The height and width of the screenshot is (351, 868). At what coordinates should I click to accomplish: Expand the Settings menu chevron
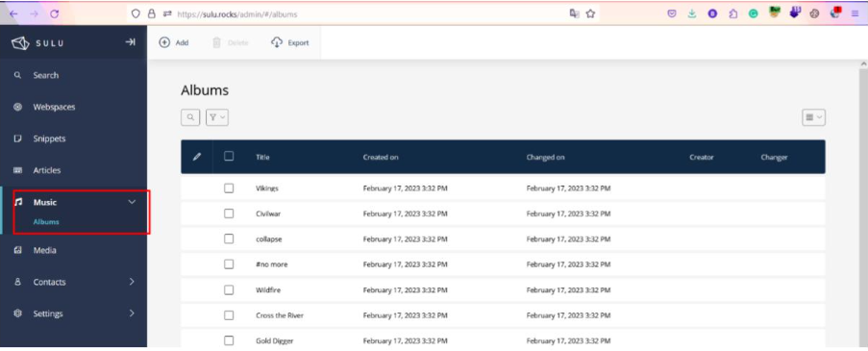[132, 313]
